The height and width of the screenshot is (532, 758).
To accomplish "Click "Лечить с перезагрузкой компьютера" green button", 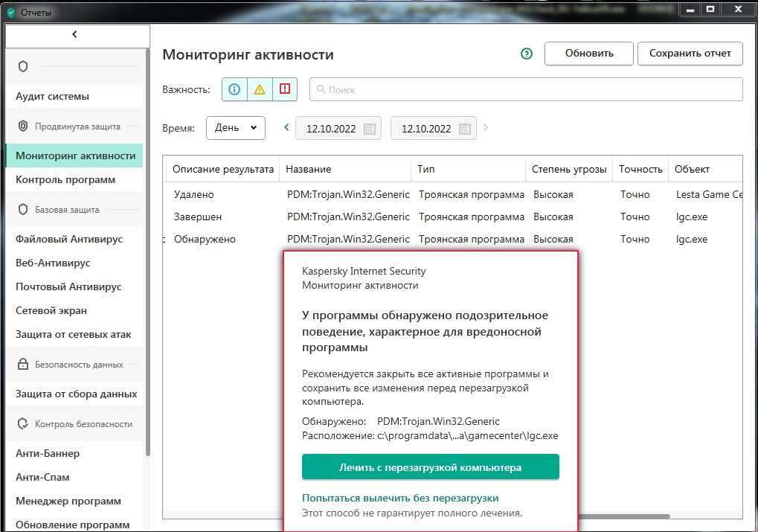I will coord(430,467).
